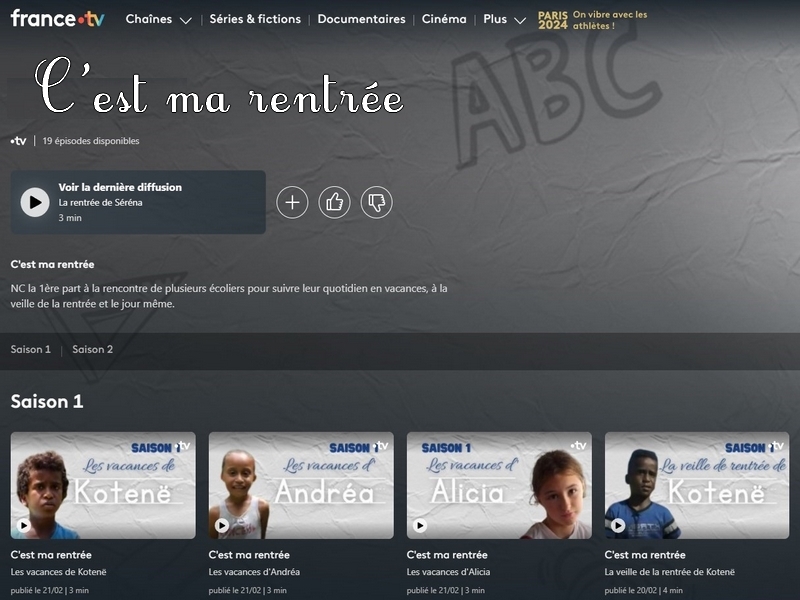Click the france.tv logo
800x600 pixels.
click(x=58, y=18)
